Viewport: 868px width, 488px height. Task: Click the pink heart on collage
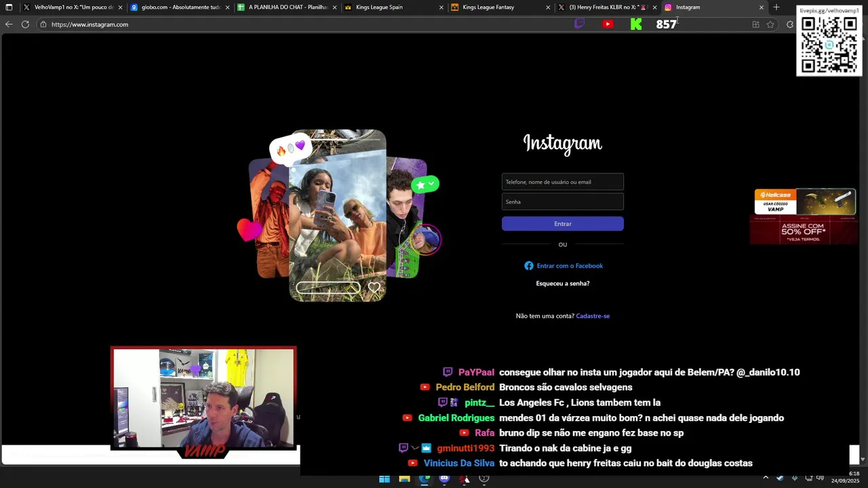coord(250,230)
